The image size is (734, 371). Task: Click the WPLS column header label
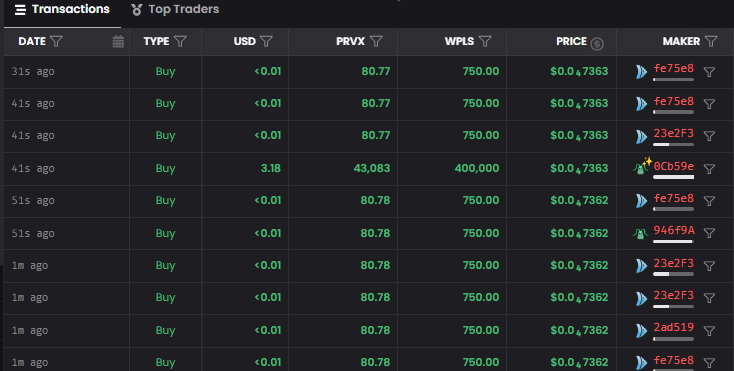pyautogui.click(x=460, y=41)
